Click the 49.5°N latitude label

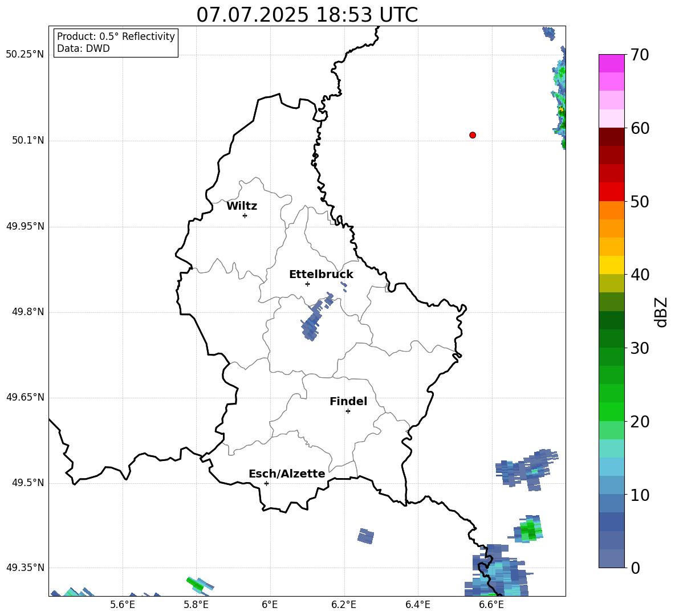click(28, 483)
